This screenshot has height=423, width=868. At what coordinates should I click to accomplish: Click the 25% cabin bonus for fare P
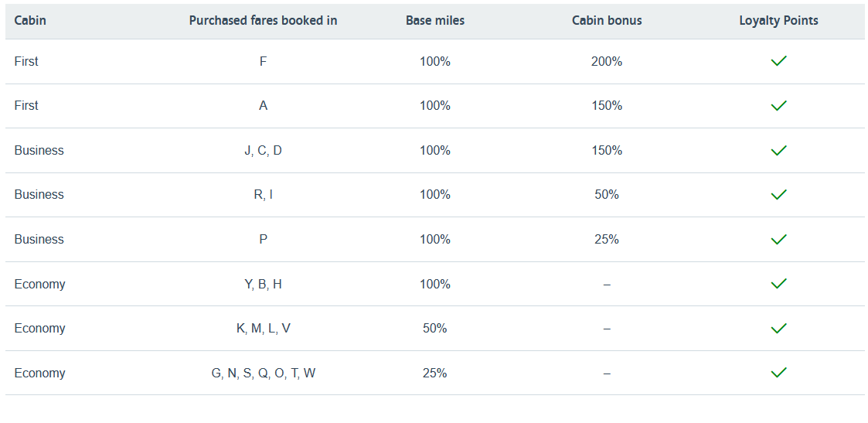[607, 240]
